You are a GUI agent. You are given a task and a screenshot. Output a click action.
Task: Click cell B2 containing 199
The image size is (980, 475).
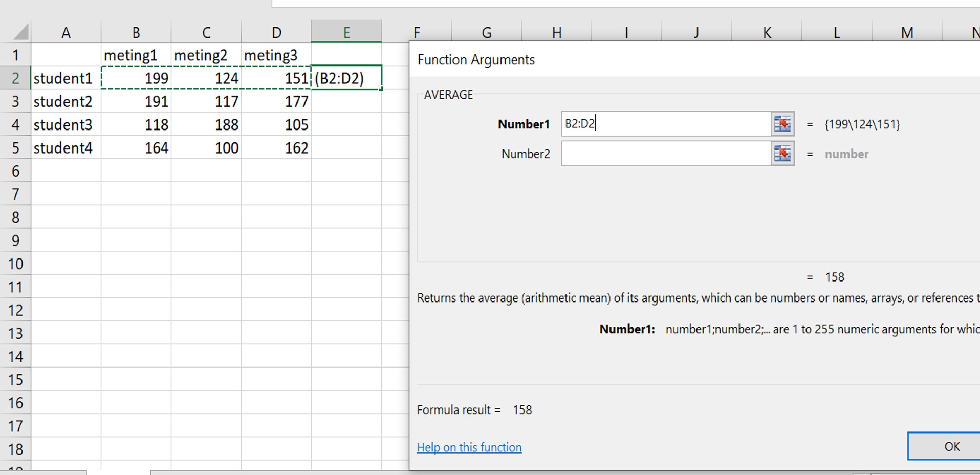pyautogui.click(x=136, y=78)
